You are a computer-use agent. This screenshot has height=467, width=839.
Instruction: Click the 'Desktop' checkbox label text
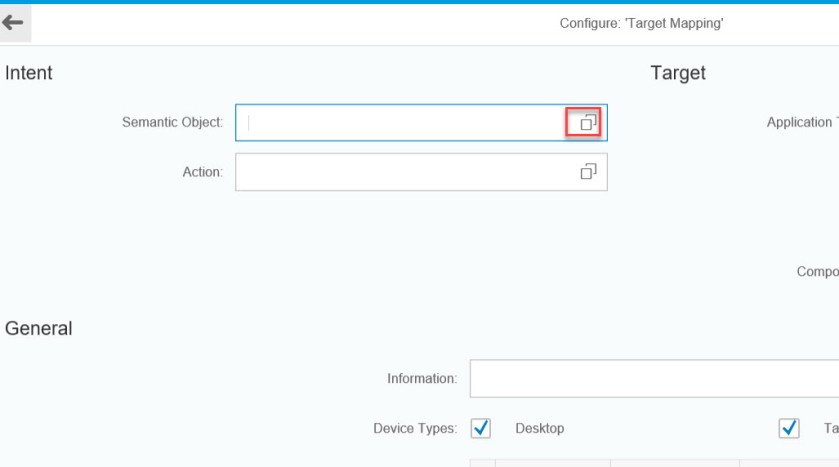pyautogui.click(x=540, y=428)
